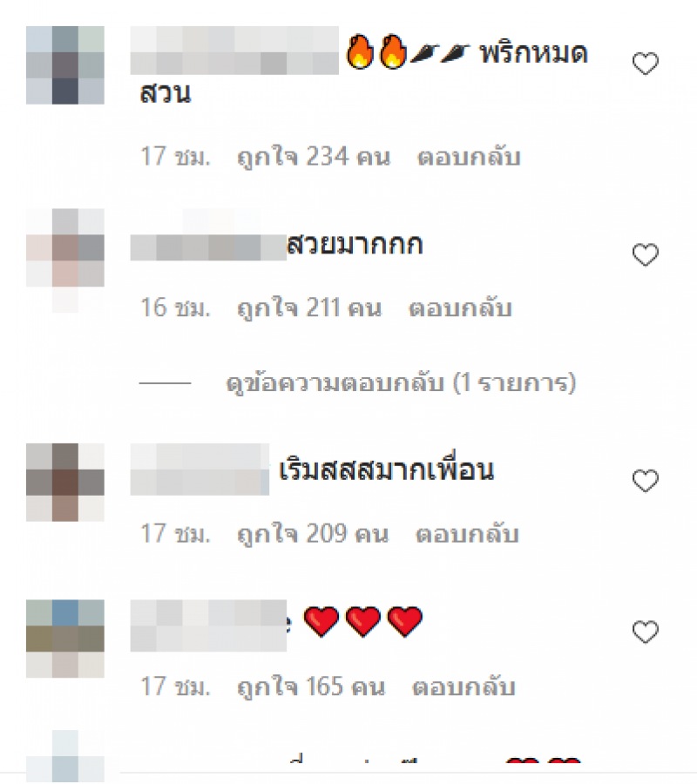Open avatar of เริ่มสสสมากเพื่อน commenter

pyautogui.click(x=65, y=482)
